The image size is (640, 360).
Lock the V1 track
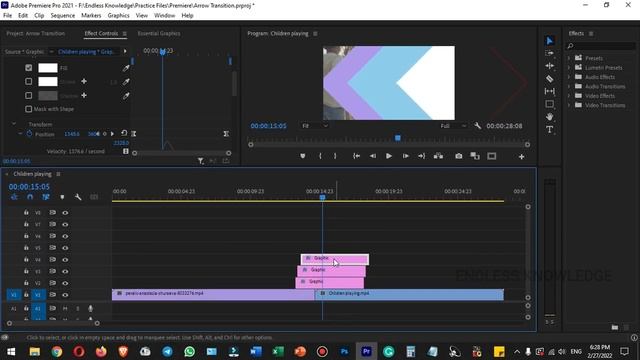click(26, 295)
